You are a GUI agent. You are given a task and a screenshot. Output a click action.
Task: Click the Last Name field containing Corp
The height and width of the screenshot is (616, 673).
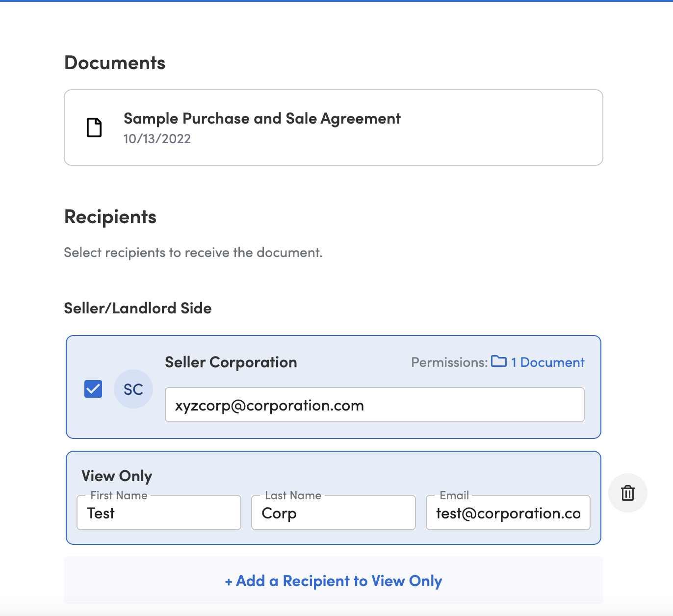(334, 513)
